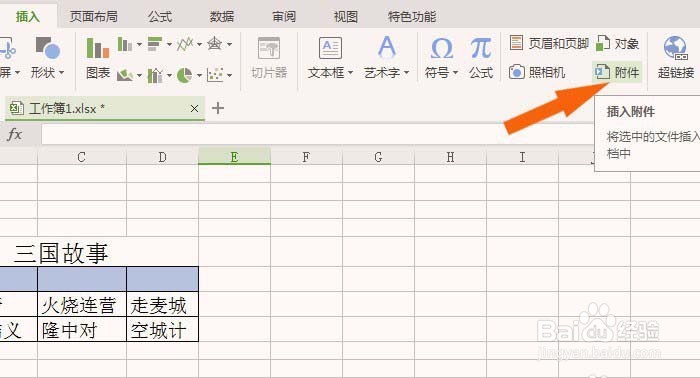The width and height of the screenshot is (700, 378).
Task: Open the Formulas (公式) ribbon tab
Action: tap(160, 17)
